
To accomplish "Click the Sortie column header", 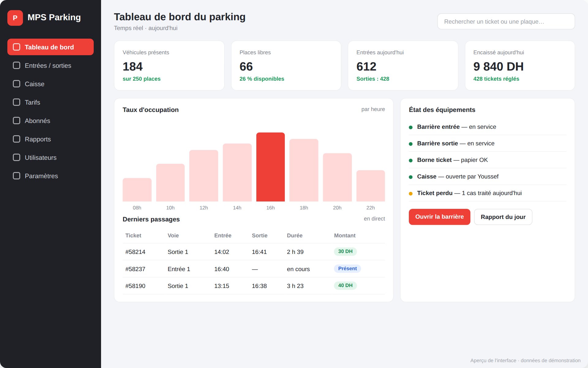I will 260,236.
